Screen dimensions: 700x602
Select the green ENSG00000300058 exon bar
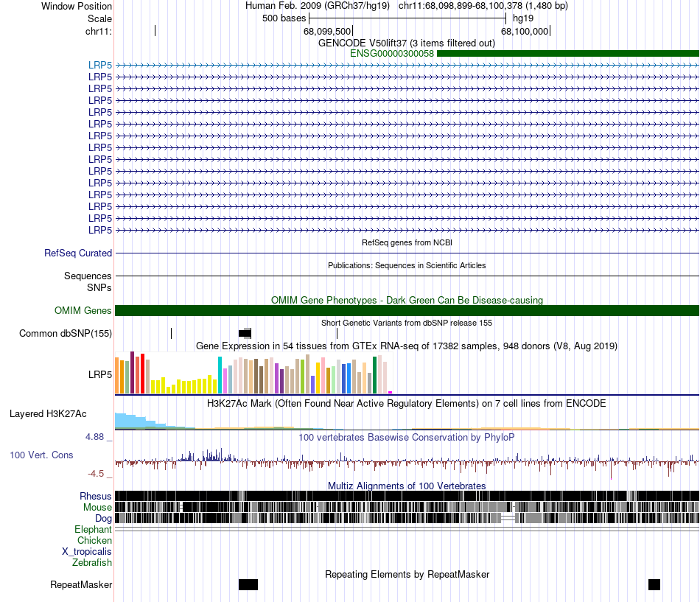(x=568, y=54)
